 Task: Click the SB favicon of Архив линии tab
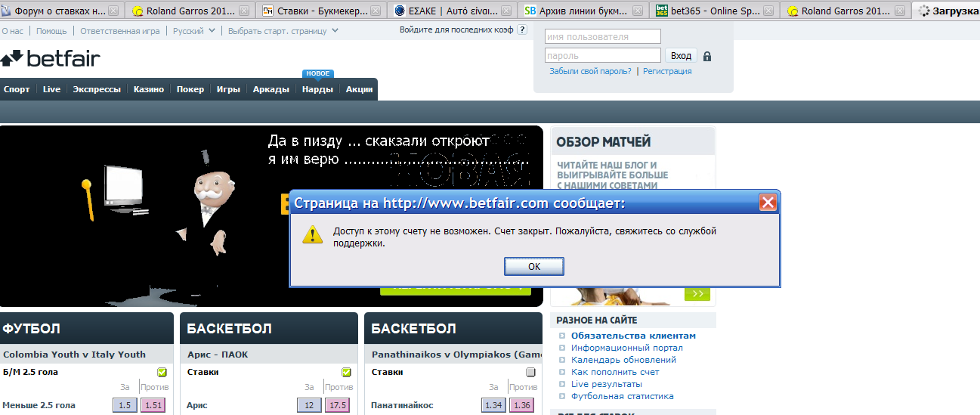(x=530, y=11)
